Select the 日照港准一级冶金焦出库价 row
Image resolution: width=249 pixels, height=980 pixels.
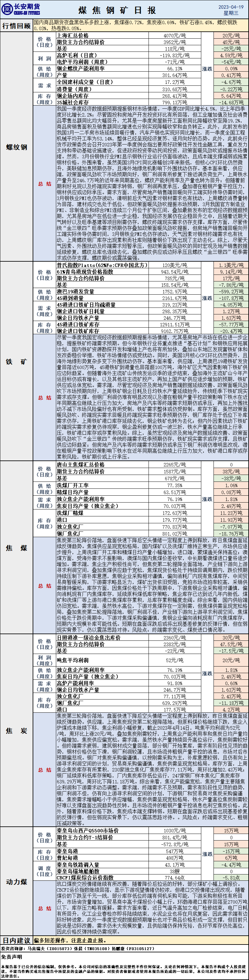pos(89,638)
